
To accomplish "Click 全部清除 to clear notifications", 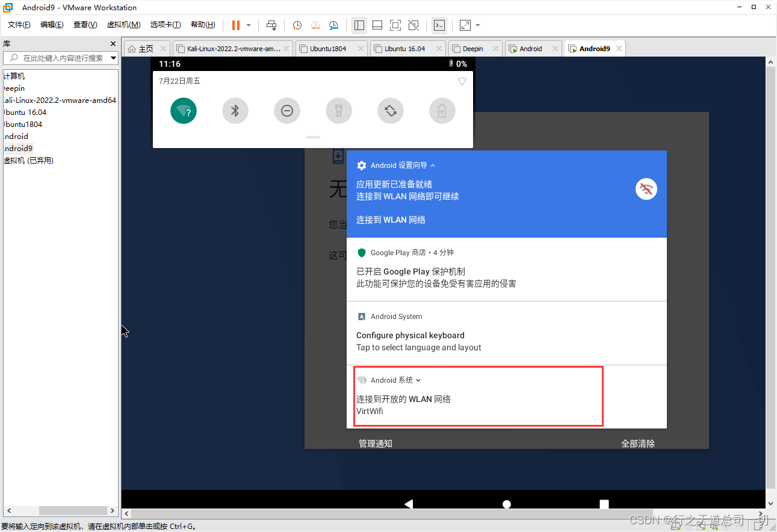I will click(638, 444).
